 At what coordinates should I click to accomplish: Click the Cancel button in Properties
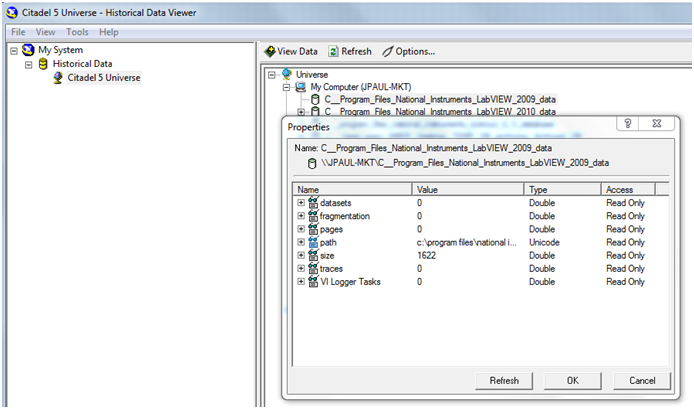pos(640,381)
